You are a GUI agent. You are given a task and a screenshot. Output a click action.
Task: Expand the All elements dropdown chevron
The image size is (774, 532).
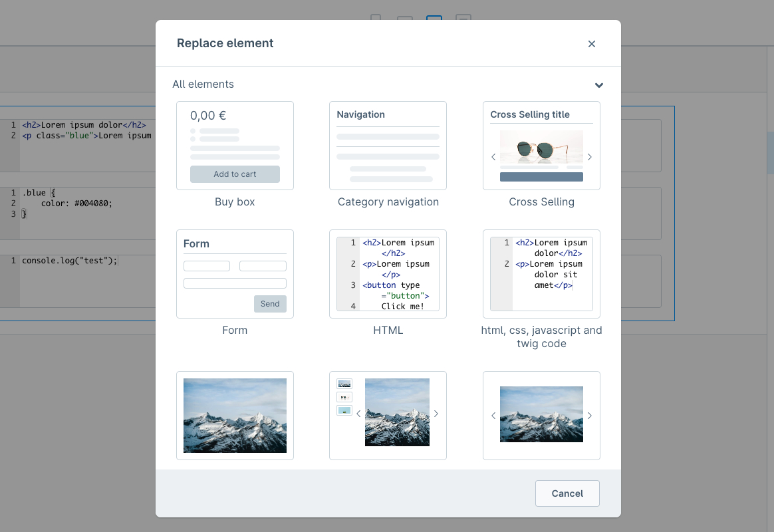(x=598, y=85)
